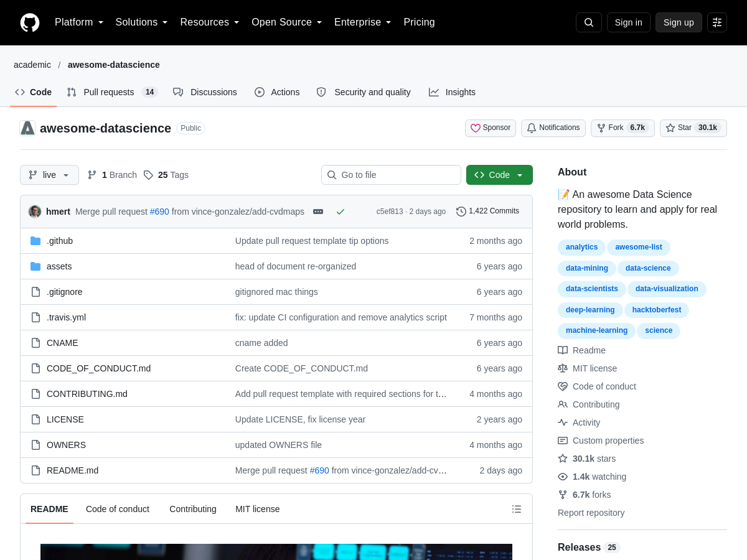Click the Sponsor heart button
747x560 pixels.
coord(491,128)
